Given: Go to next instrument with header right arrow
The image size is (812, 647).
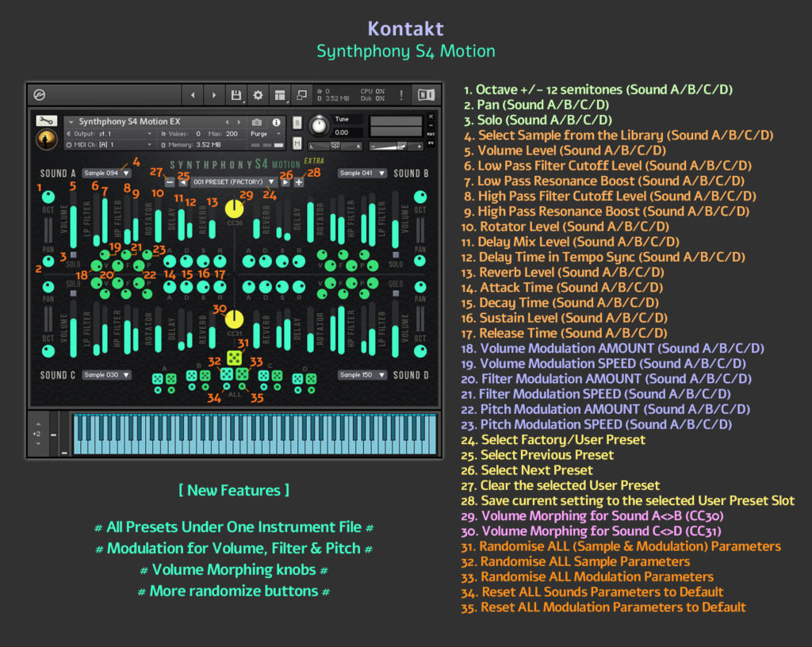Looking at the screenshot, I should click(214, 95).
